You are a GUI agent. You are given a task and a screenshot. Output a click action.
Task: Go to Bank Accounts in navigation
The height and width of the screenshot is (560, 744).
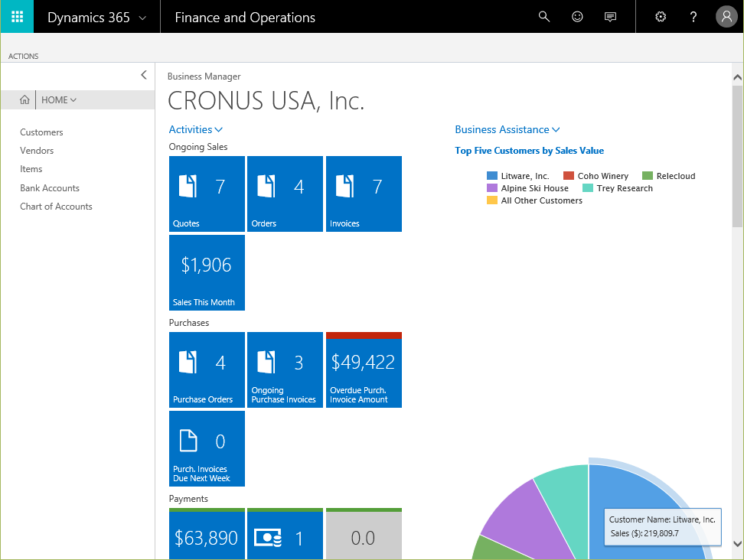pos(49,188)
